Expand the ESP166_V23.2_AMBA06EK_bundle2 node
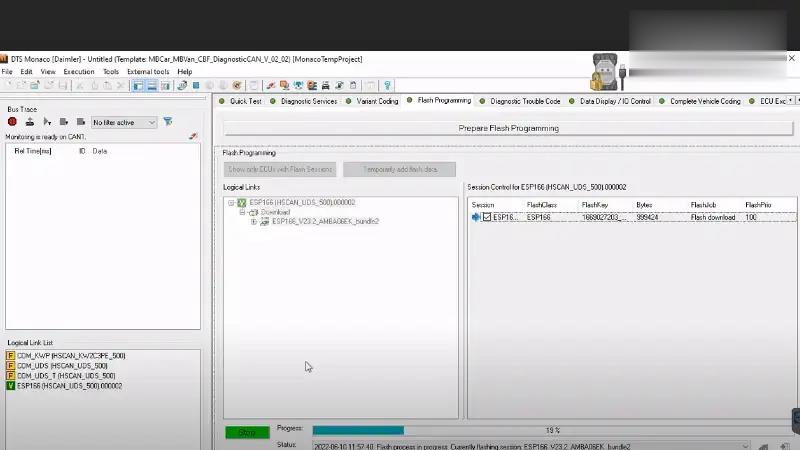This screenshot has width=800, height=450. 254,221
